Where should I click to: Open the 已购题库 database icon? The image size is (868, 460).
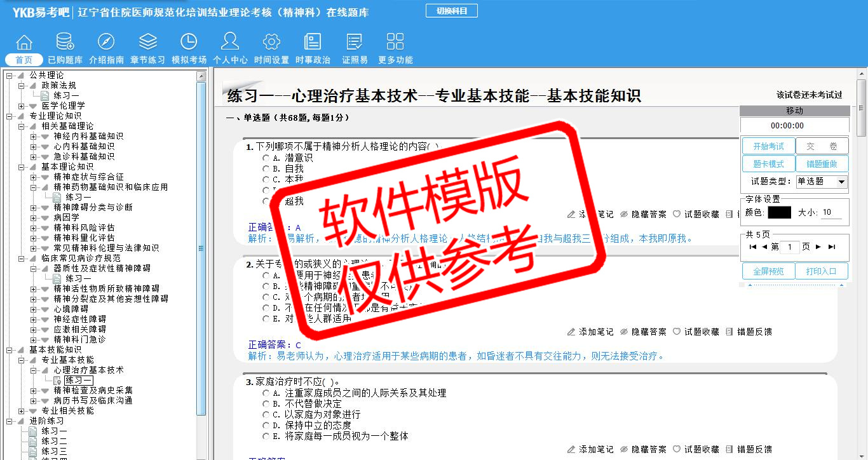tap(65, 43)
